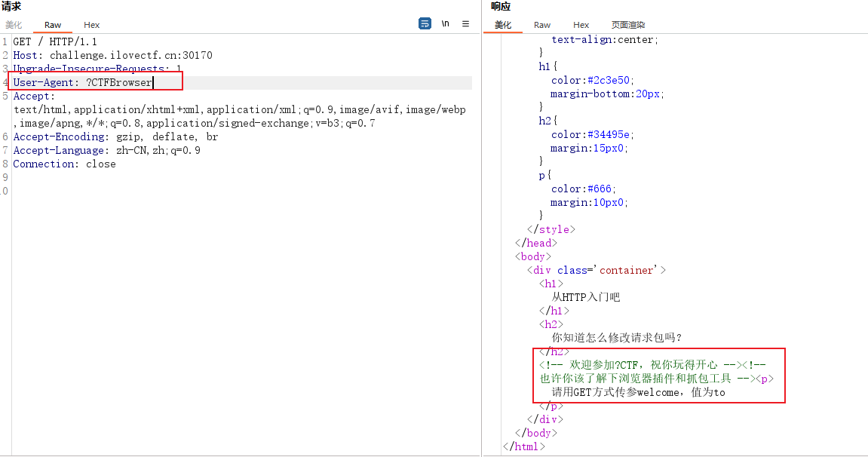Image resolution: width=868 pixels, height=457 pixels.
Task: Click the Upgrade-Insecure-Requests header line
Action: click(97, 69)
